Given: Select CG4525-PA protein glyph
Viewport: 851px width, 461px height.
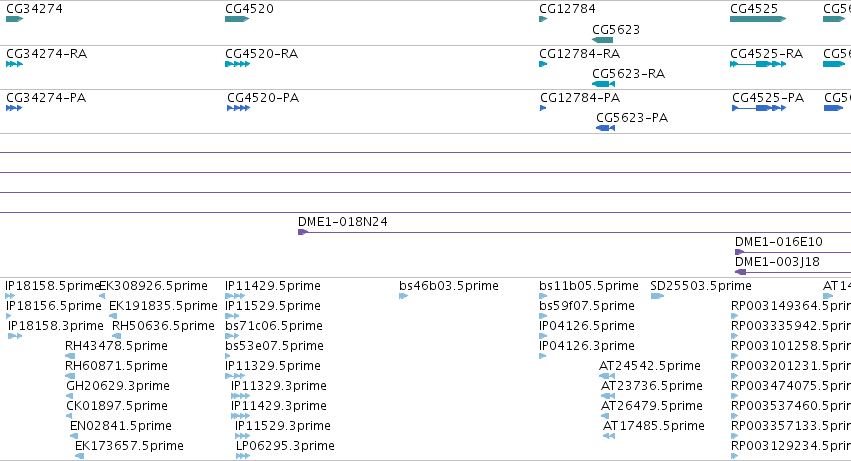Looking at the screenshot, I should point(759,108).
